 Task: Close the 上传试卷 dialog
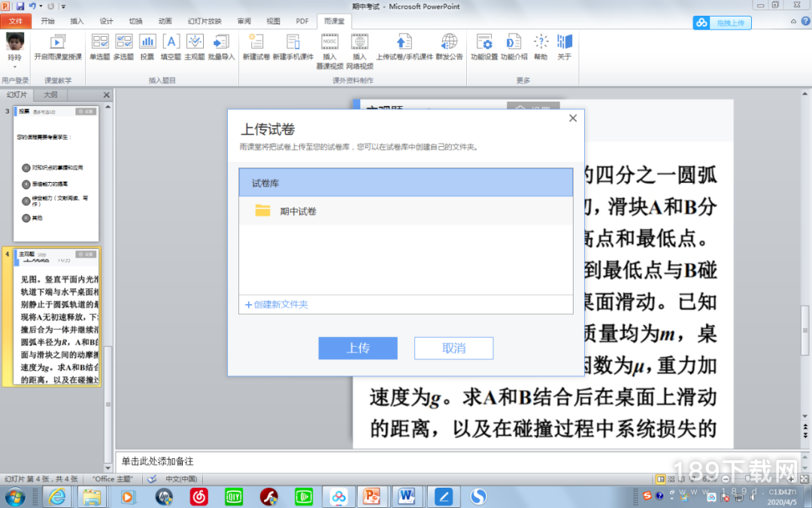[573, 118]
